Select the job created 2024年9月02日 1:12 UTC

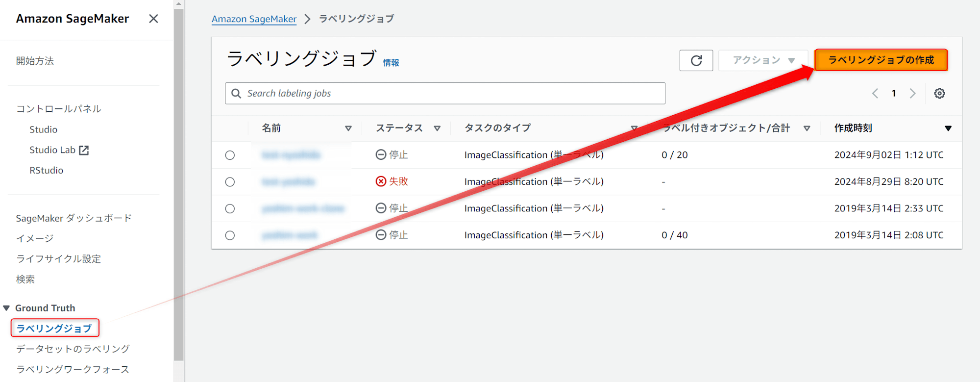click(x=230, y=155)
